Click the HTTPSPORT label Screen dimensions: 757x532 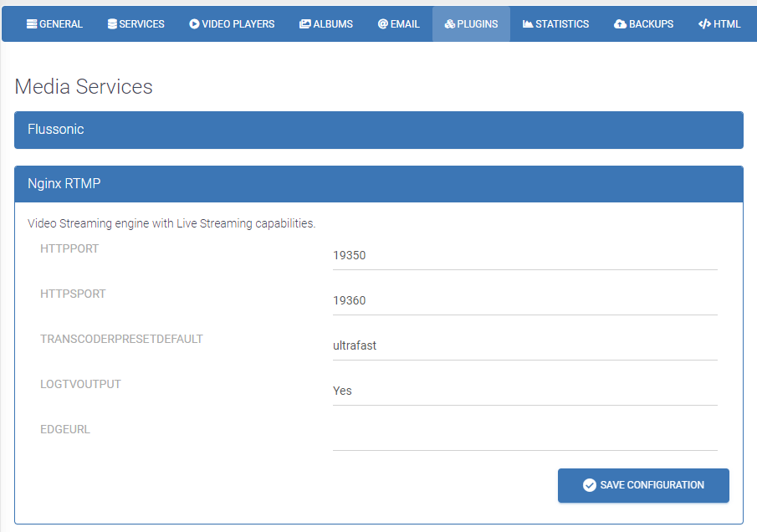pyautogui.click(x=73, y=294)
